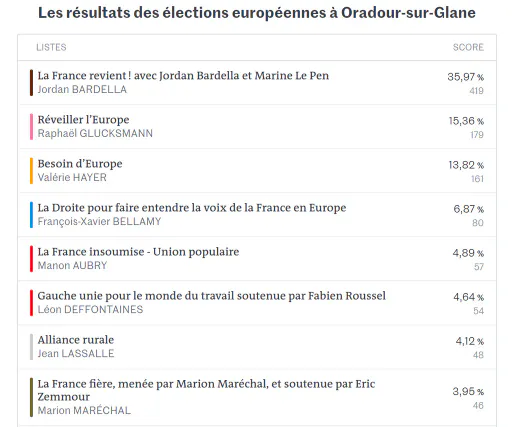Click candidate name François-Xavier BELLAMY
Screen dimensions: 512x427
click(99, 222)
